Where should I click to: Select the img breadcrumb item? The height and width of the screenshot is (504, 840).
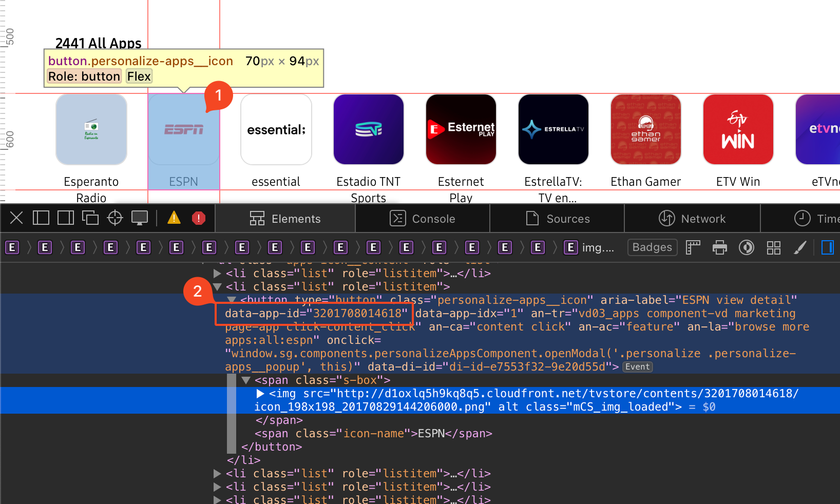click(589, 248)
